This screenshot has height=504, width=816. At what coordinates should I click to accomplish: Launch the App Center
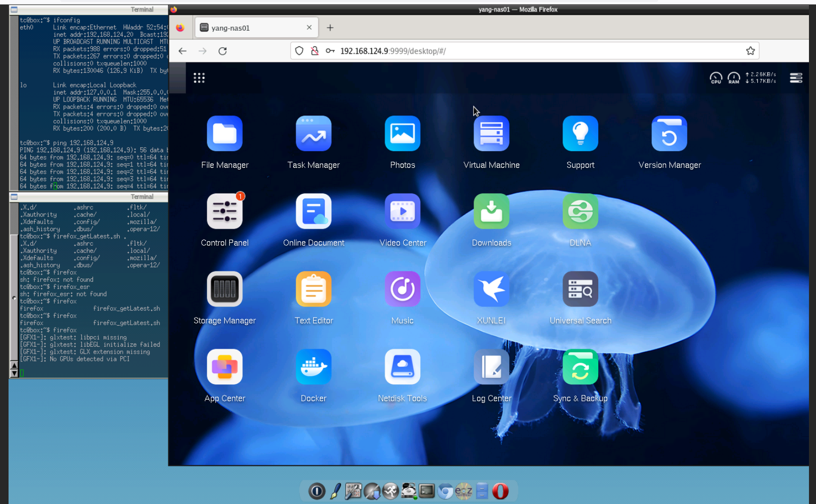(x=225, y=367)
